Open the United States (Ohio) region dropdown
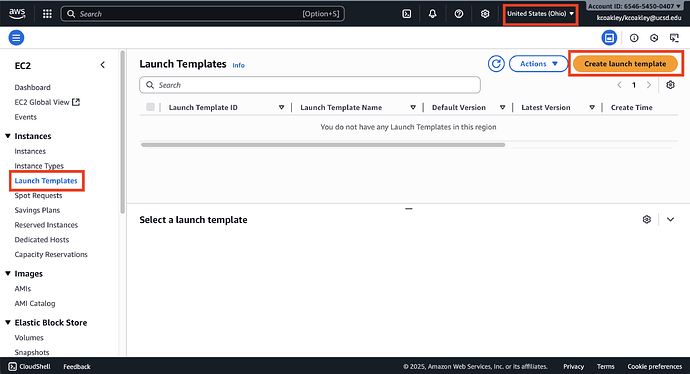 540,14
